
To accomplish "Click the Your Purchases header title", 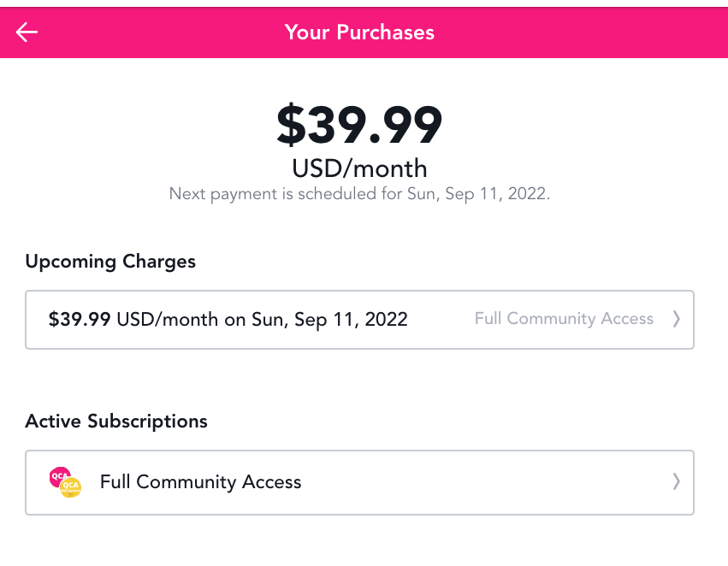I will click(359, 32).
